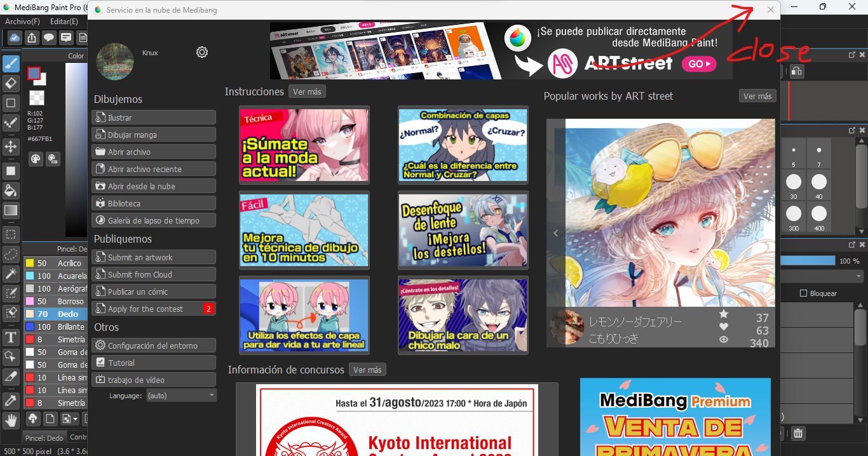Select the Text tool

[11, 337]
